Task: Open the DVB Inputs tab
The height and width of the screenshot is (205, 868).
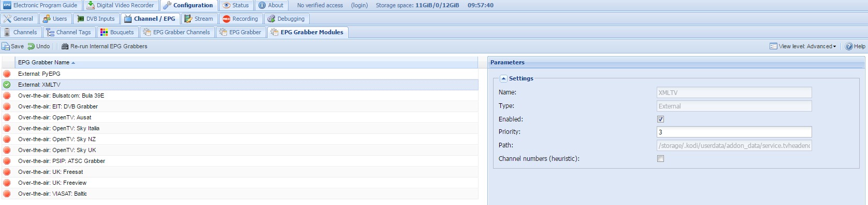Action: 96,19
